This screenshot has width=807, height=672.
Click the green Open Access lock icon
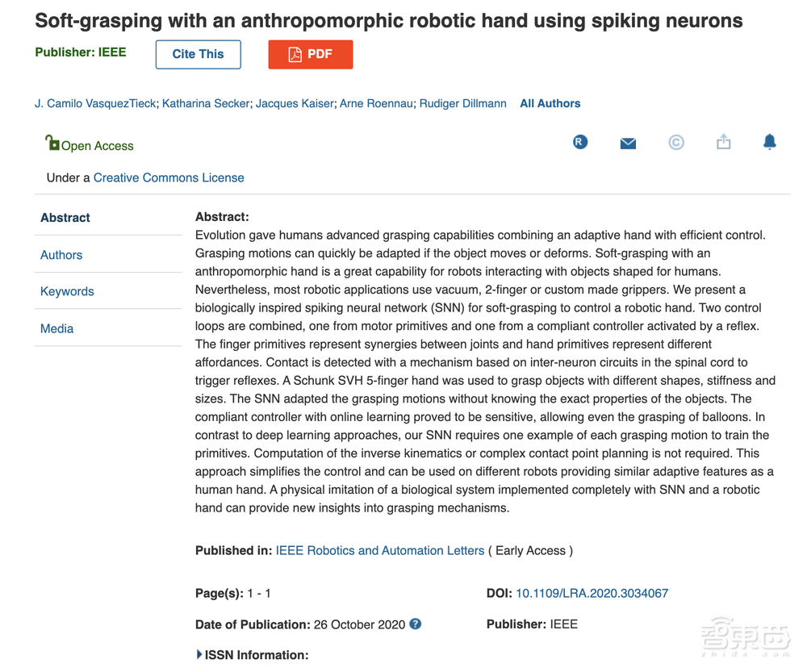point(52,144)
